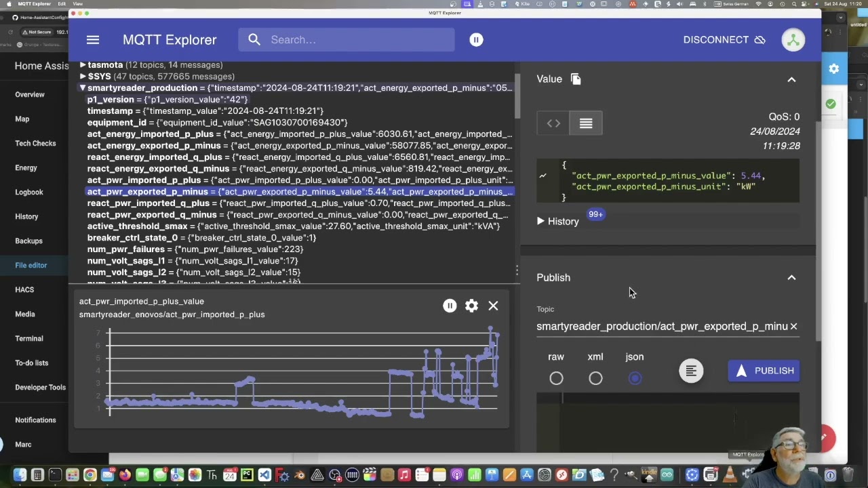Copy the value with clipboard icon
The height and width of the screenshot is (488, 868).
[576, 79]
